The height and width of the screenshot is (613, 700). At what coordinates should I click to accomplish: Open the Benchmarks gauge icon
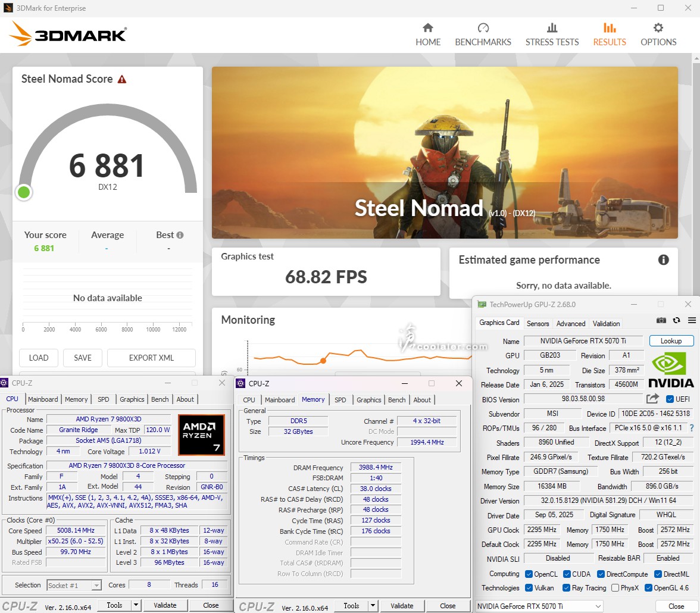[x=483, y=28]
